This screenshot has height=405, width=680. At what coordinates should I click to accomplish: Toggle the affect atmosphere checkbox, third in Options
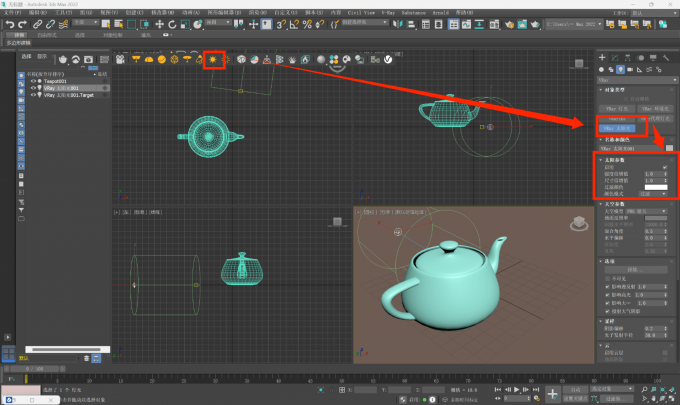608,303
